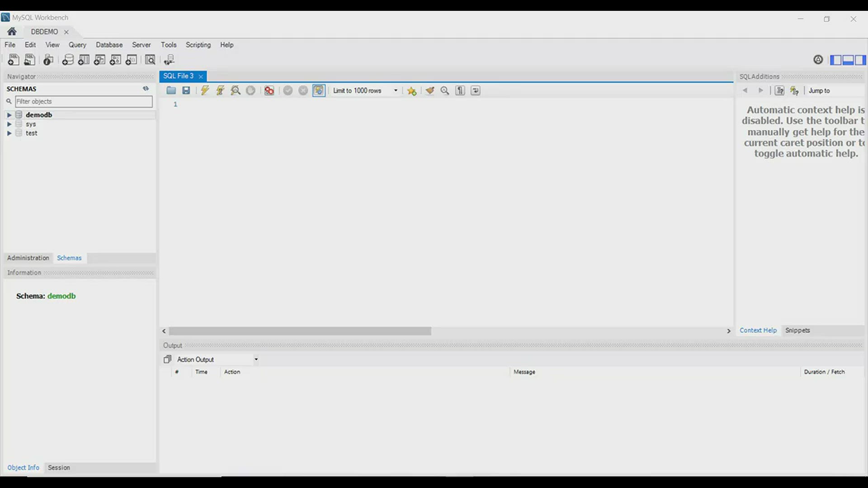Refresh the SCHEMAS list

[146, 89]
